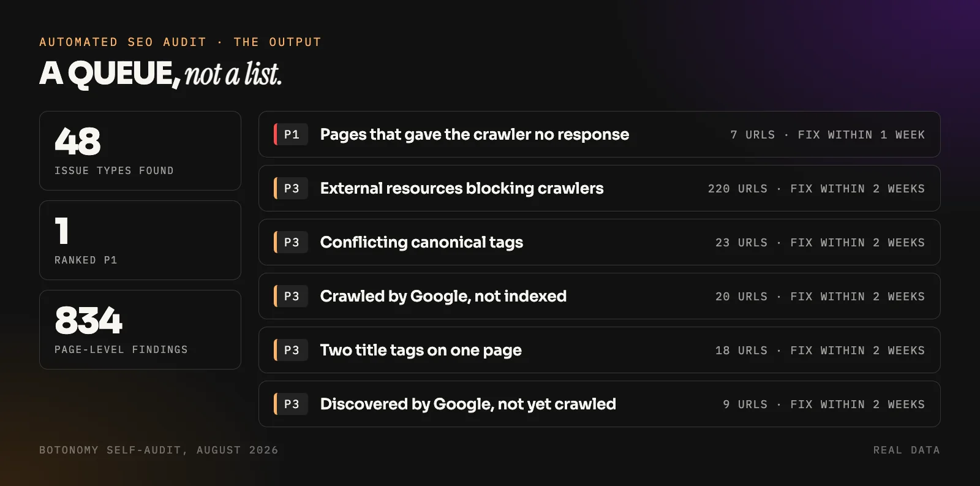The height and width of the screenshot is (486, 980).
Task: Click P3 badge on Conflicting canonical tags row
Action: click(x=291, y=242)
